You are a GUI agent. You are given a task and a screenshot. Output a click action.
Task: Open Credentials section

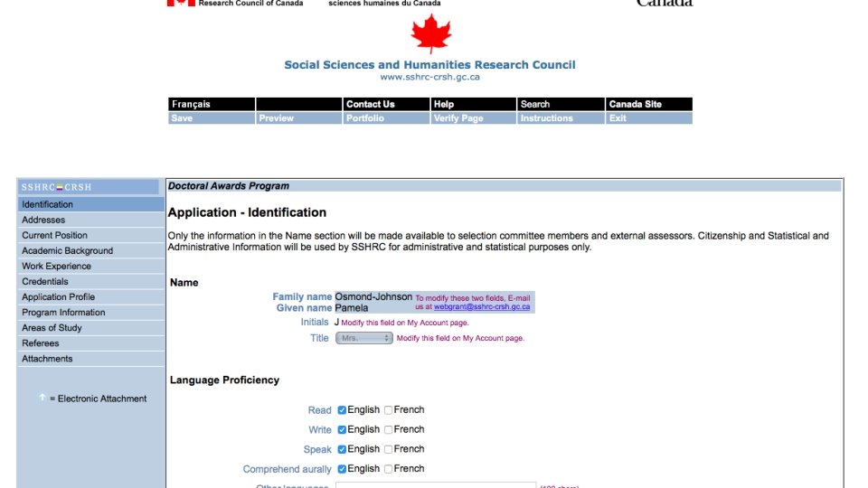pos(91,282)
